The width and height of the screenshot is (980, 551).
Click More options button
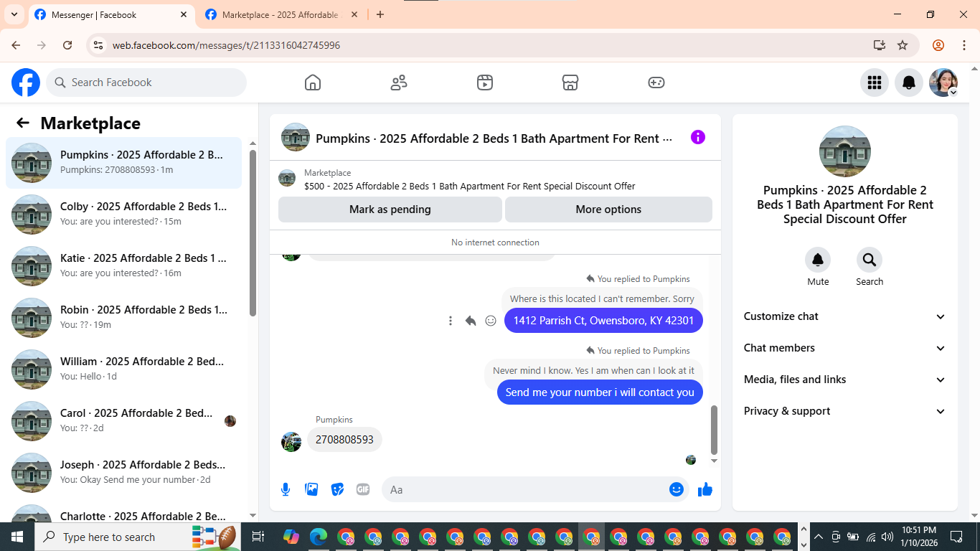(608, 209)
